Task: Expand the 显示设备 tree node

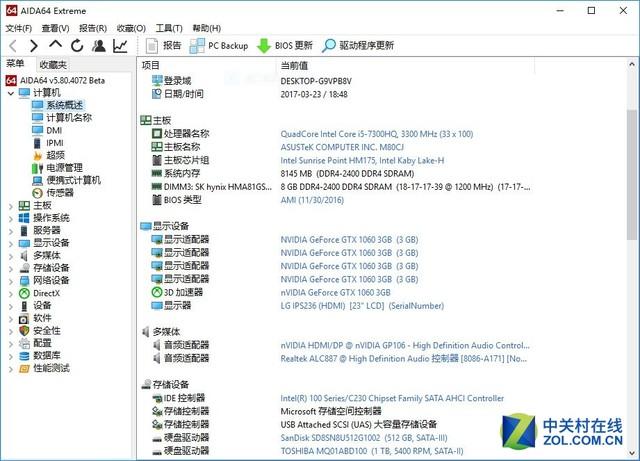Action: click(11, 244)
